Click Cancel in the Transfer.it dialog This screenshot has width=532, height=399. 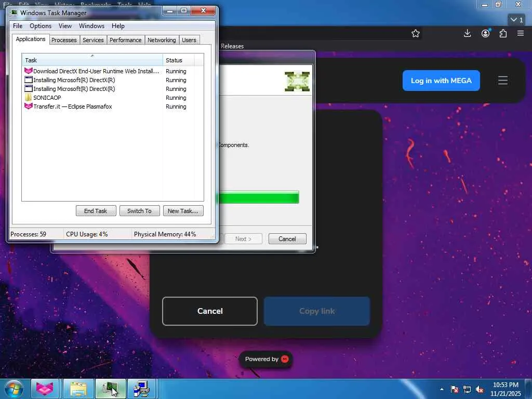click(210, 311)
